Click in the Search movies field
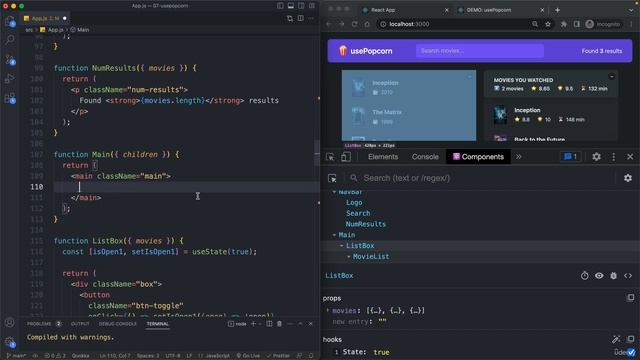 coord(480,51)
